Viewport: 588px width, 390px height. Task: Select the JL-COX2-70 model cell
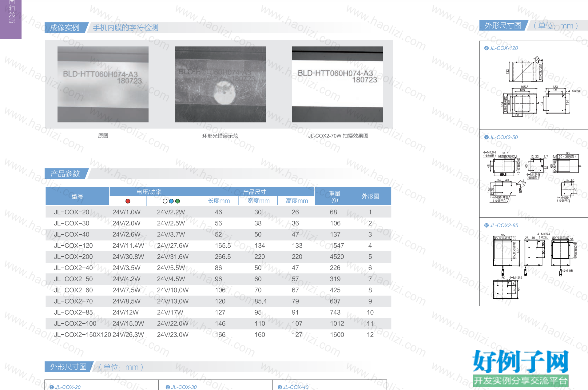pos(73,301)
